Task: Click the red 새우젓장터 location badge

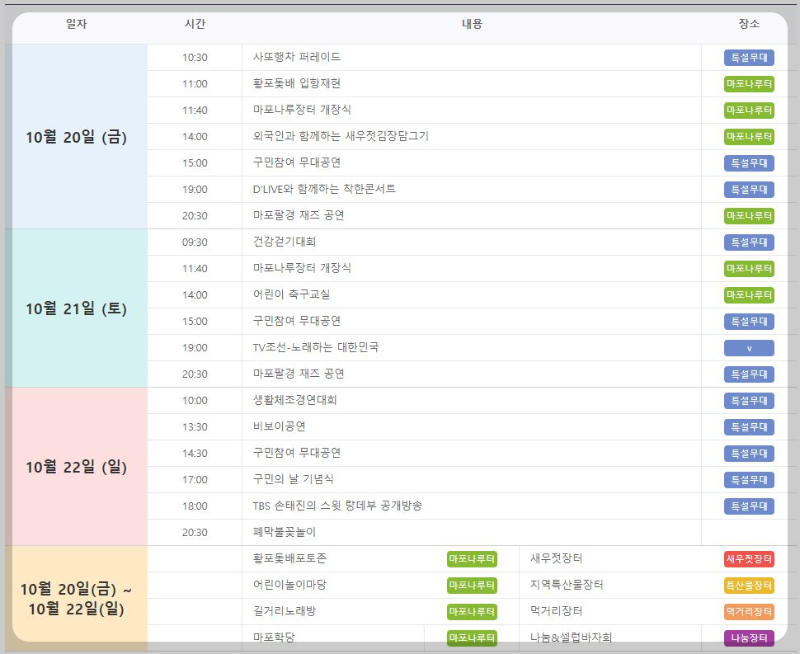Action: (748, 559)
